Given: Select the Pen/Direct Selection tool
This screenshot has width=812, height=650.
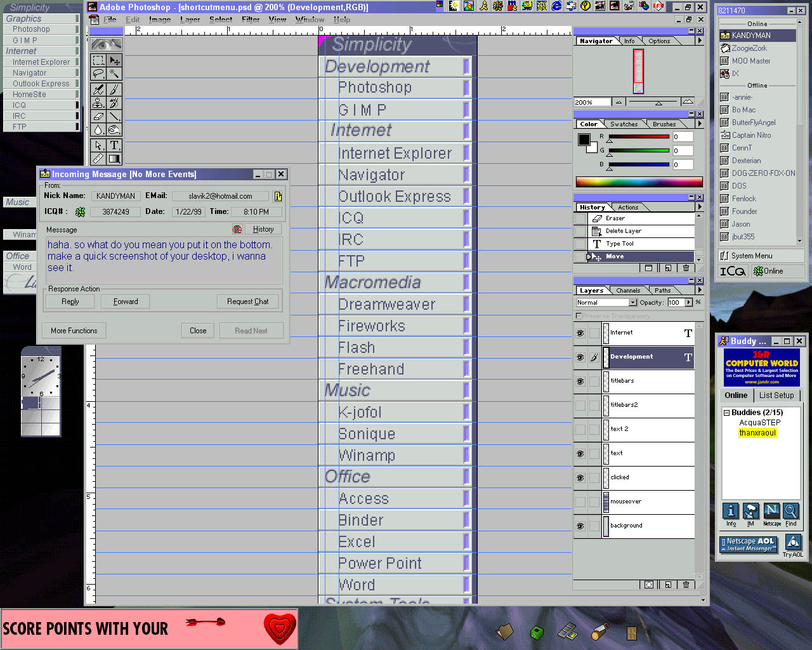Looking at the screenshot, I should [x=98, y=145].
